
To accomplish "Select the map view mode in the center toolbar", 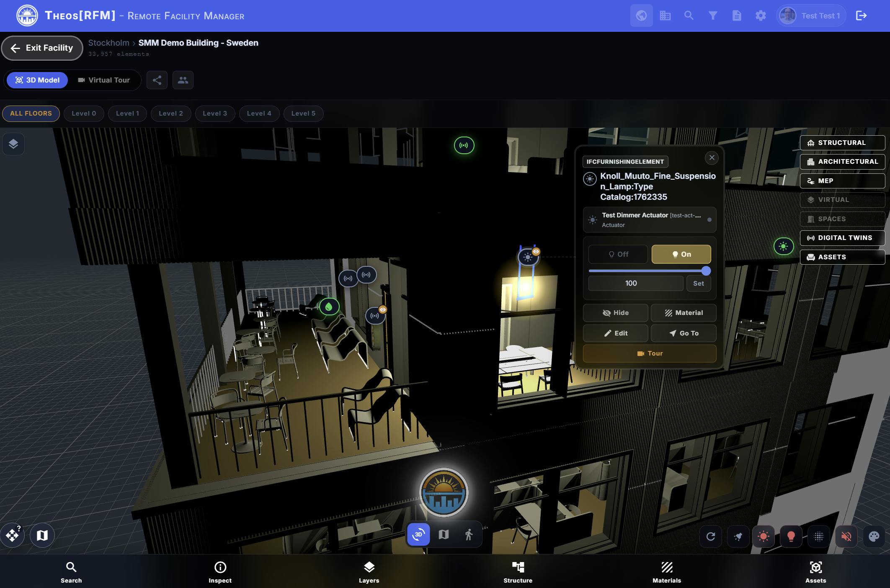I will [x=444, y=534].
